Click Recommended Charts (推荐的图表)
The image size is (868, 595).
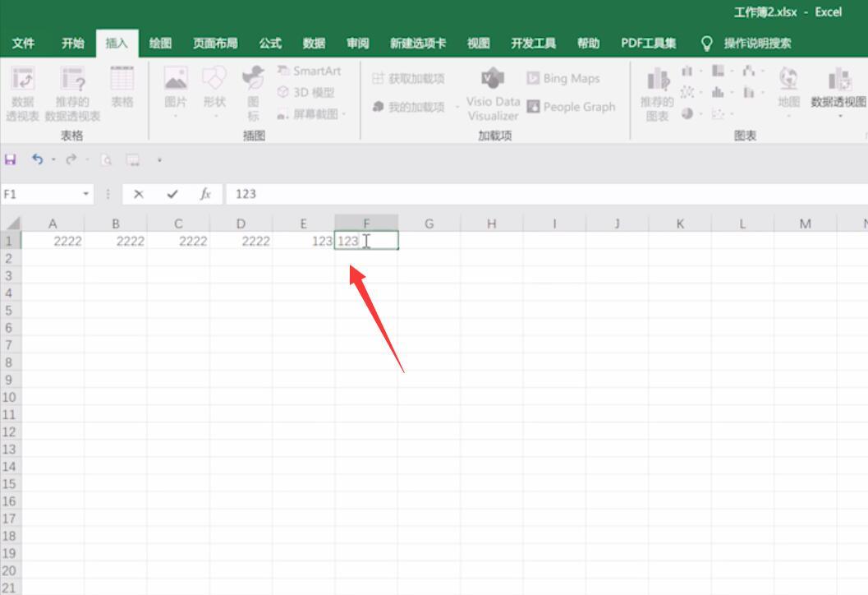(657, 95)
